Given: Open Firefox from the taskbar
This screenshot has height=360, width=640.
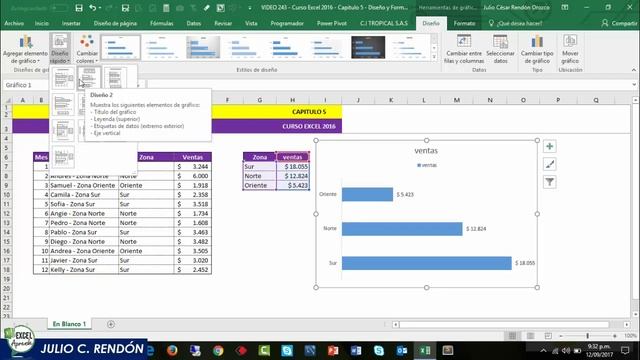Looking at the screenshot, I should pyautogui.click(x=172, y=350).
